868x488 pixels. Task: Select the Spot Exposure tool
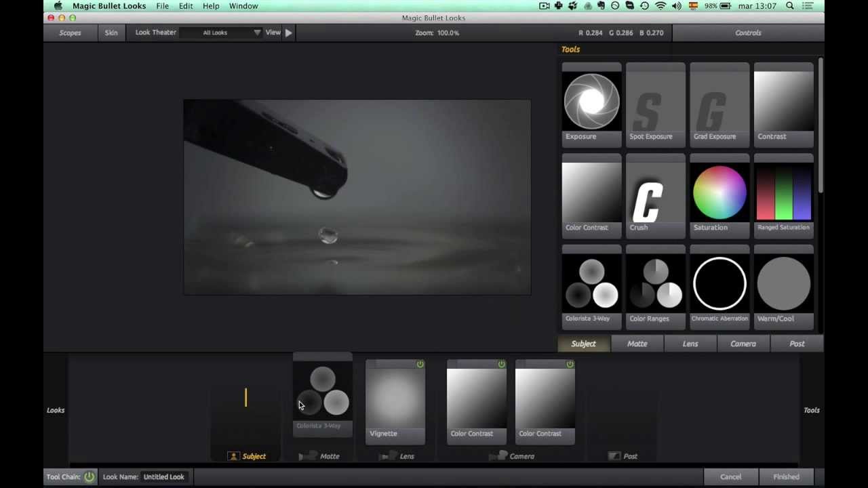click(655, 105)
